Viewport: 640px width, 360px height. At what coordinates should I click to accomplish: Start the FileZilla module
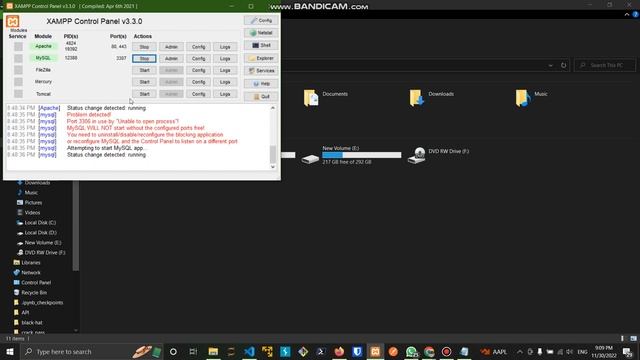144,70
